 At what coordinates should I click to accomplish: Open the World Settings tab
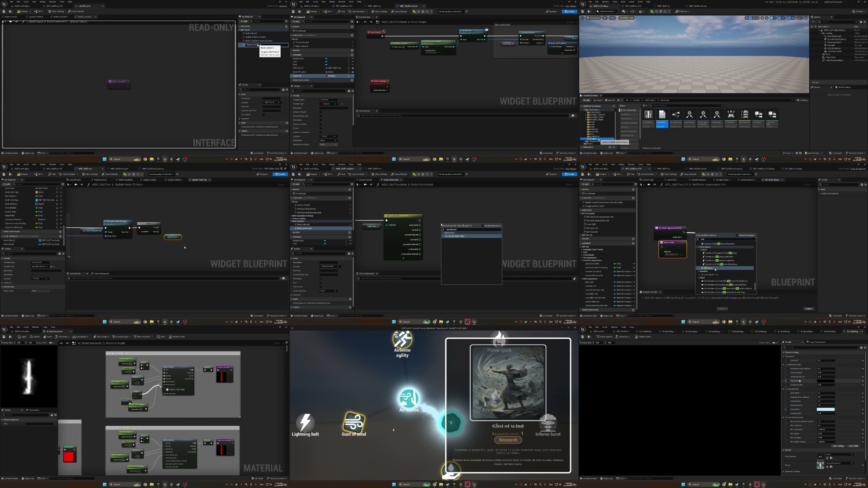(844, 87)
